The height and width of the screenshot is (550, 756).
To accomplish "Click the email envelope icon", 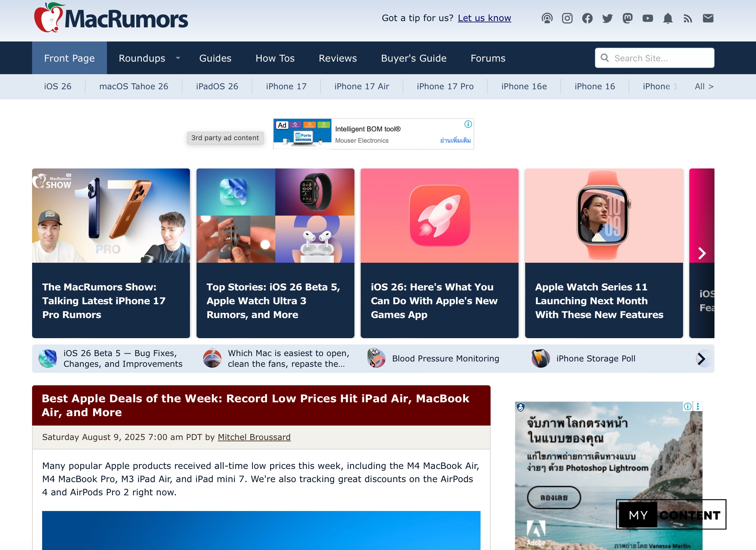I will pos(708,18).
